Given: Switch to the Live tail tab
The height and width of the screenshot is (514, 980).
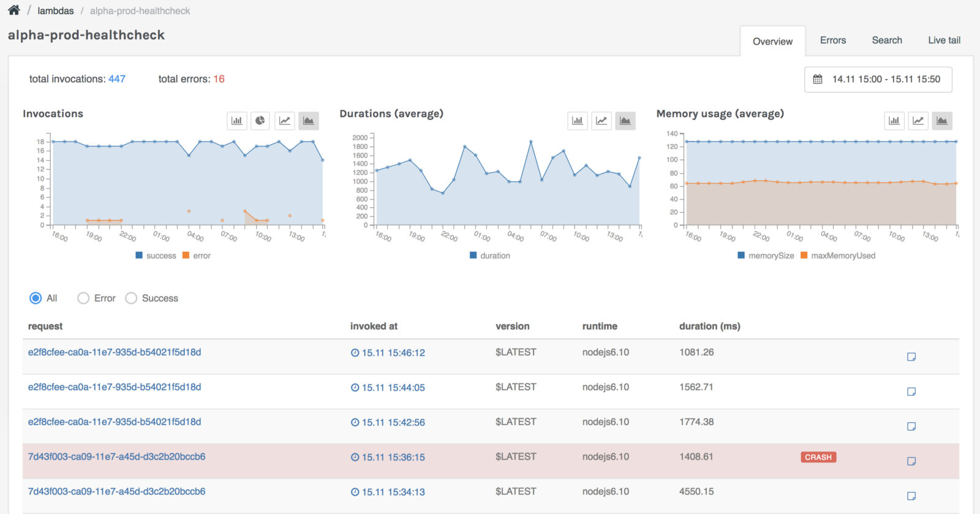Looking at the screenshot, I should 944,40.
